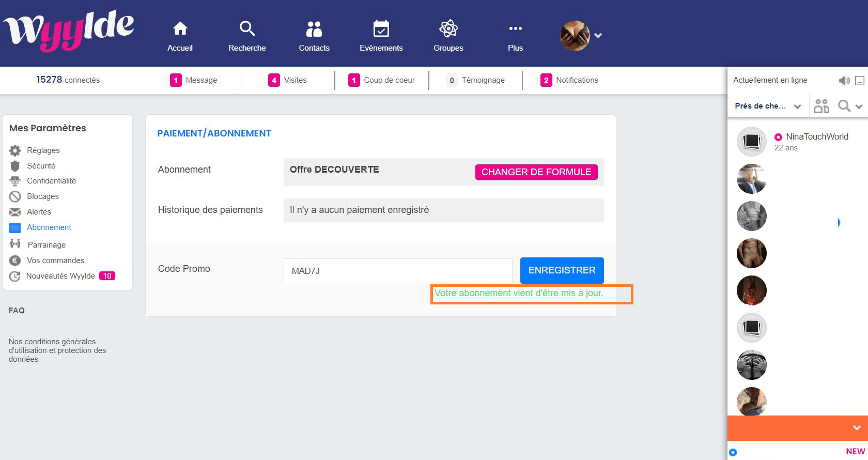Open Parrainage referral settings
Screen dimensions: 868x460
38,244
